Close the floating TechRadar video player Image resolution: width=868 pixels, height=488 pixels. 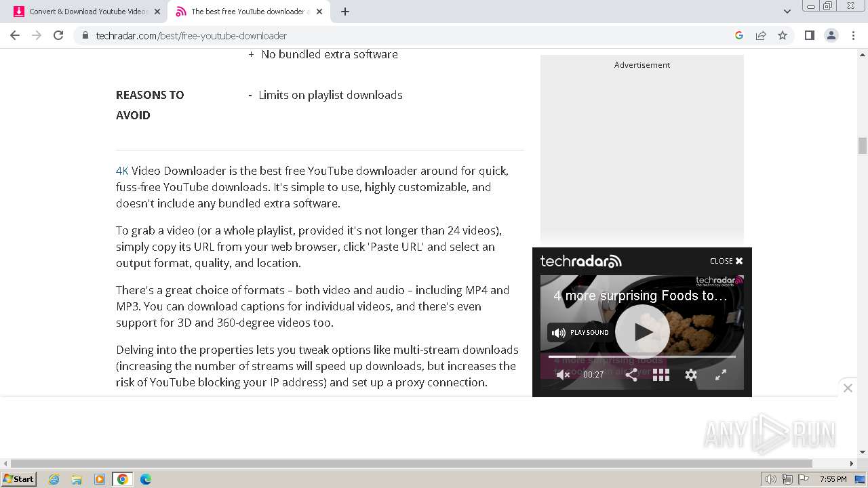(x=726, y=261)
